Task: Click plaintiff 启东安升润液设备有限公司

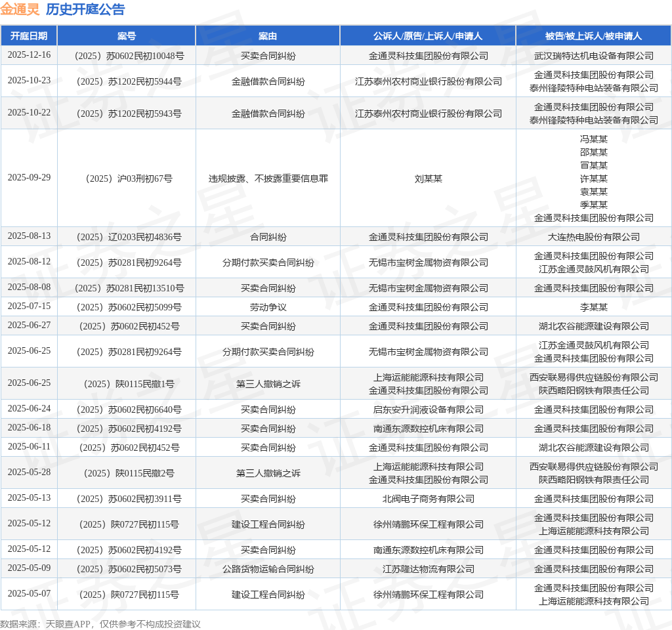Action: click(428, 409)
